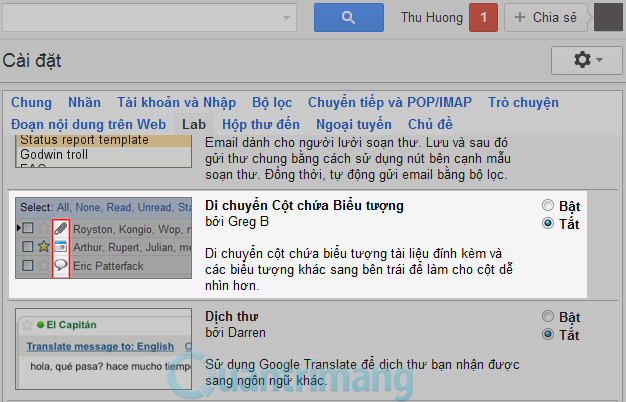This screenshot has height=402, width=626.
Task: Switch to the Chung settings tab
Action: tap(32, 102)
